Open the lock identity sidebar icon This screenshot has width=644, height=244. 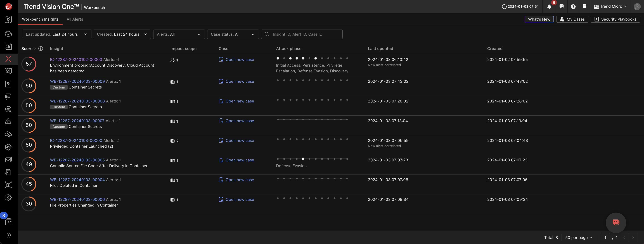click(8, 97)
